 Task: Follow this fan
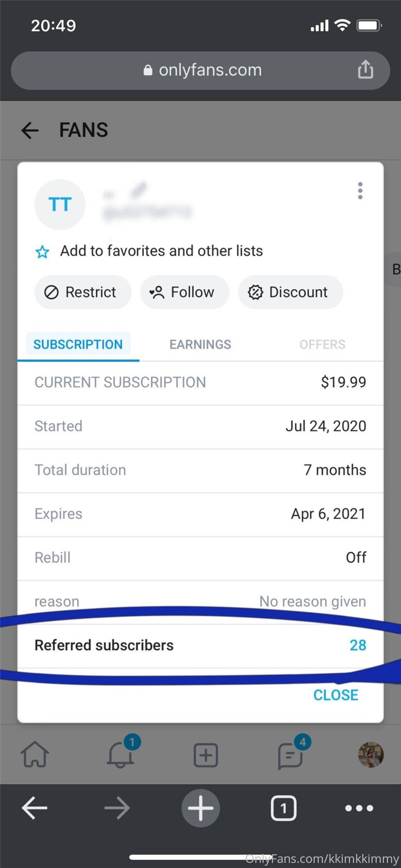click(x=184, y=292)
